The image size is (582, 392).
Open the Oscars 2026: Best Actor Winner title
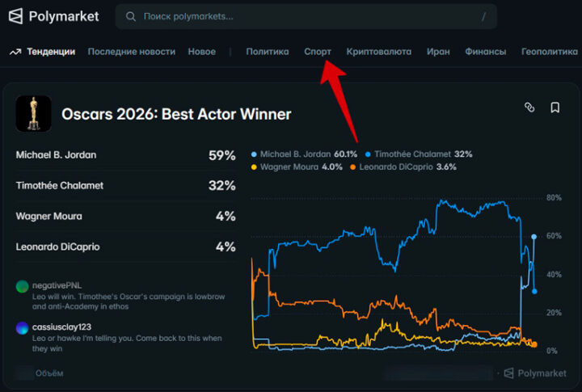(x=176, y=115)
